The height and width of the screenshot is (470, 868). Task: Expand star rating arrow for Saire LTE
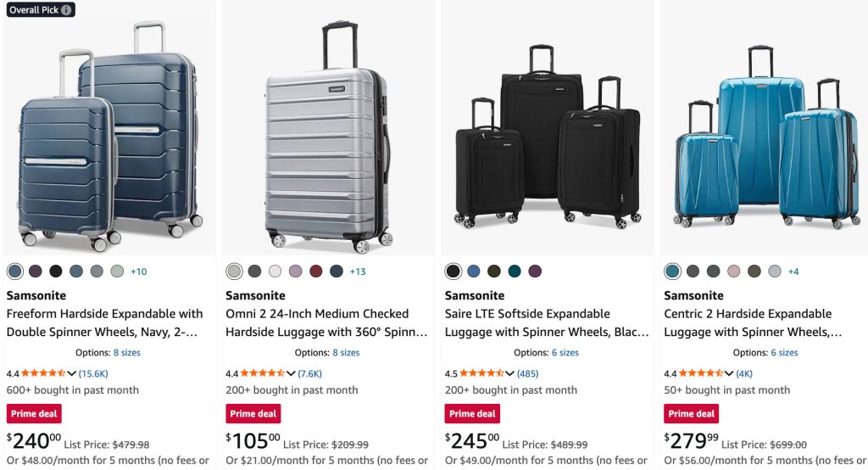click(510, 373)
